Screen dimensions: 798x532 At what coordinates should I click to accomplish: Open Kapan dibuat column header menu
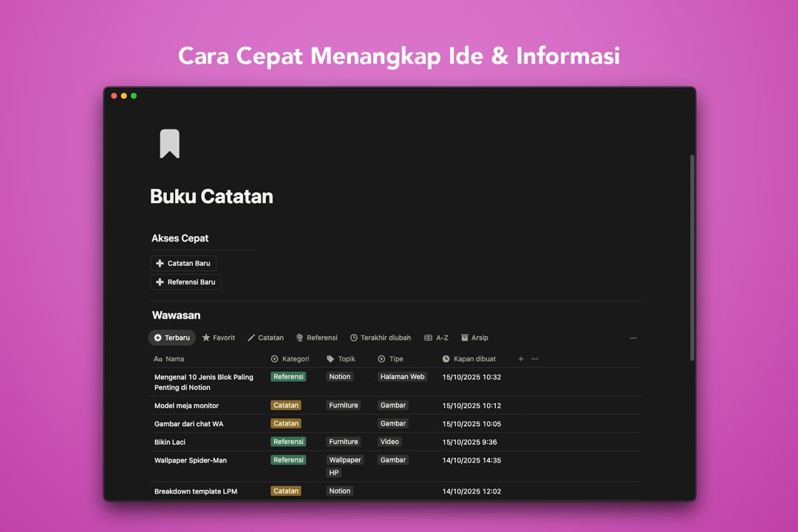[x=469, y=359]
